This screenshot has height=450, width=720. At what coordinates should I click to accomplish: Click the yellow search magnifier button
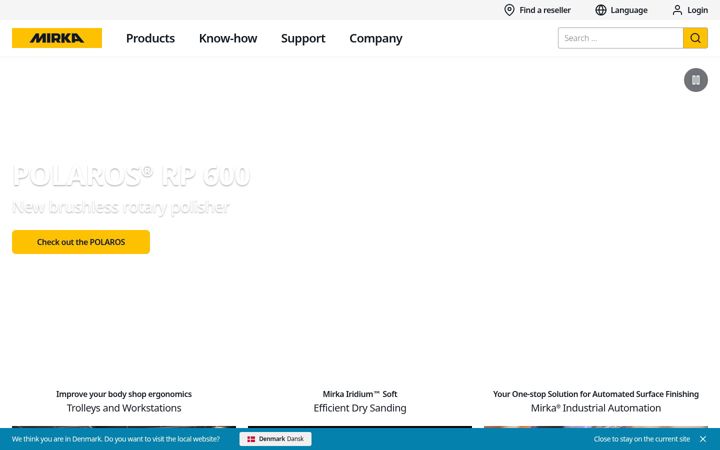coord(695,38)
